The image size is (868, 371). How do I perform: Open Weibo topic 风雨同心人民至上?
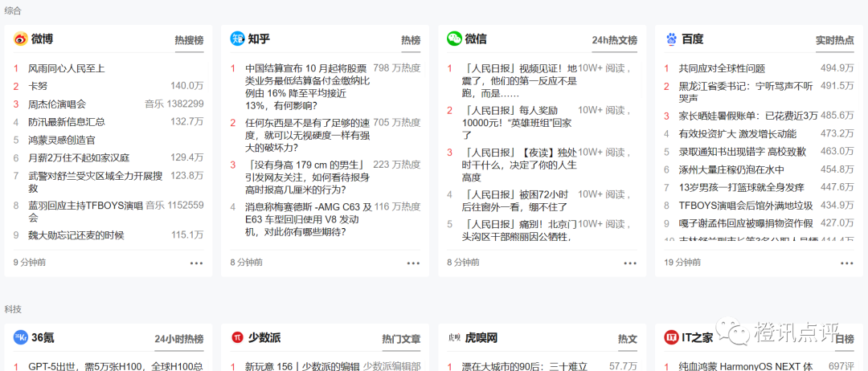(x=67, y=68)
